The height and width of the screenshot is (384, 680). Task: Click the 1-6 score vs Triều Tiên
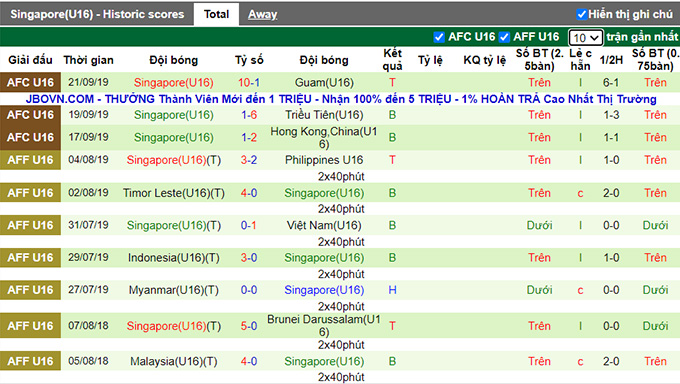click(x=249, y=115)
